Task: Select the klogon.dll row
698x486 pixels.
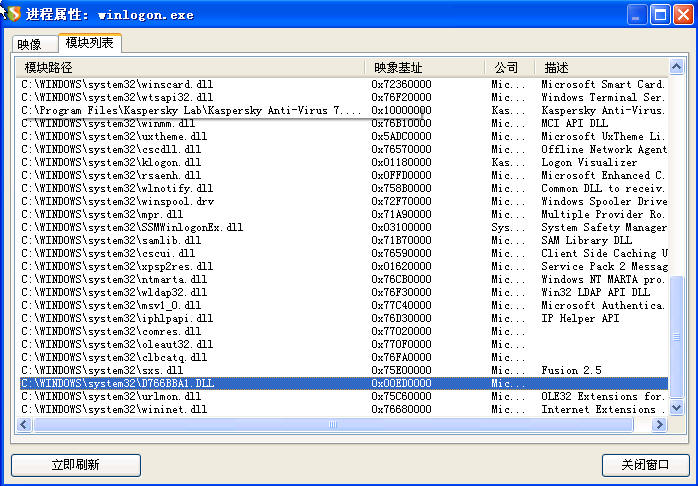Action: pos(344,162)
